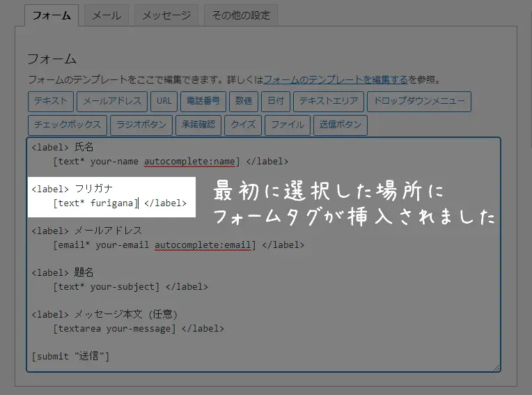Open the その他の設定 tab

tap(241, 15)
